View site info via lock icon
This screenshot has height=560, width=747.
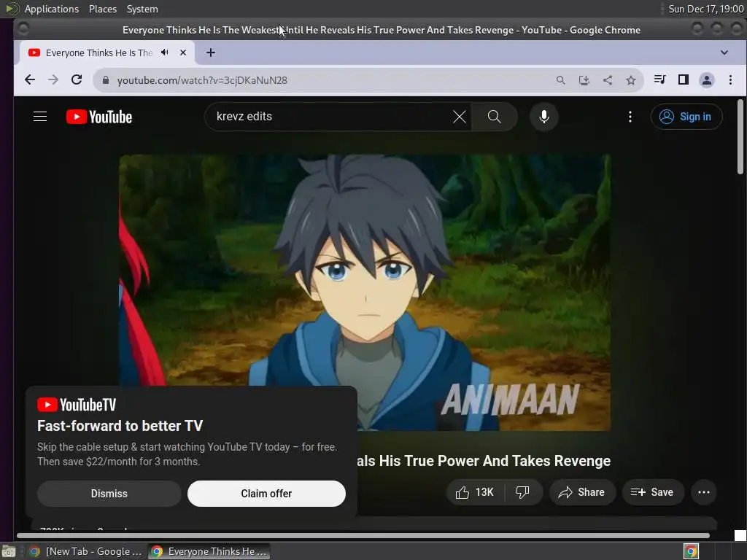pyautogui.click(x=106, y=80)
